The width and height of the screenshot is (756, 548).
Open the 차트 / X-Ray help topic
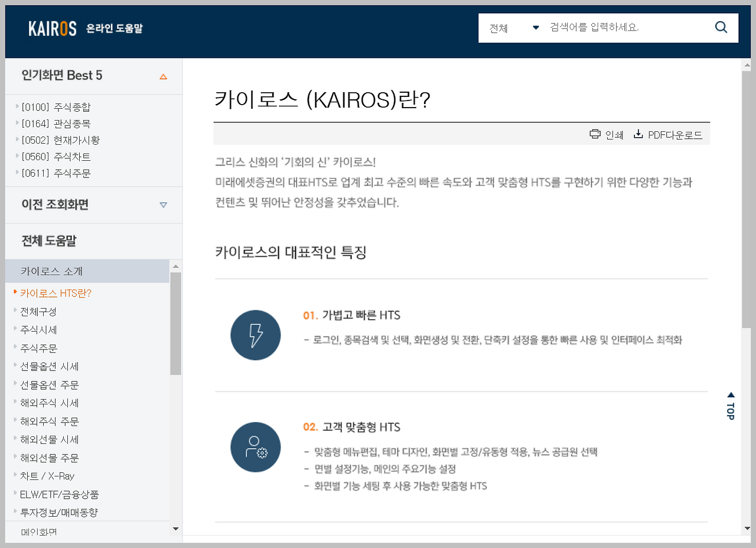tap(47, 476)
